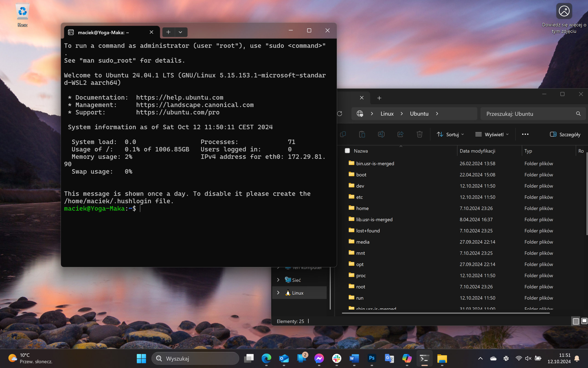Select the lost+found folder
The image size is (588, 368).
pyautogui.click(x=368, y=230)
